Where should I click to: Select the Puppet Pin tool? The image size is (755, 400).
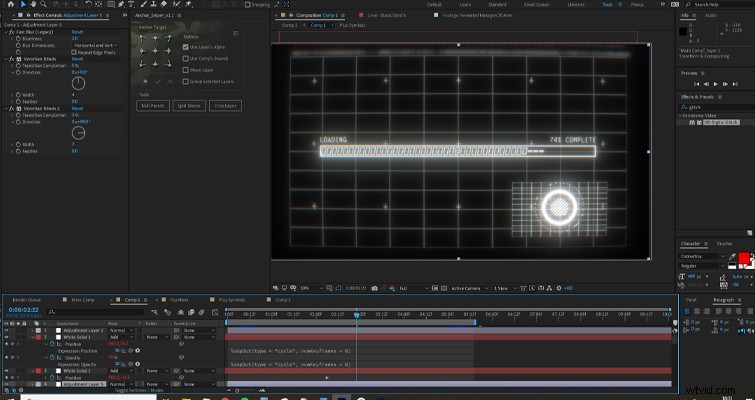click(x=188, y=4)
